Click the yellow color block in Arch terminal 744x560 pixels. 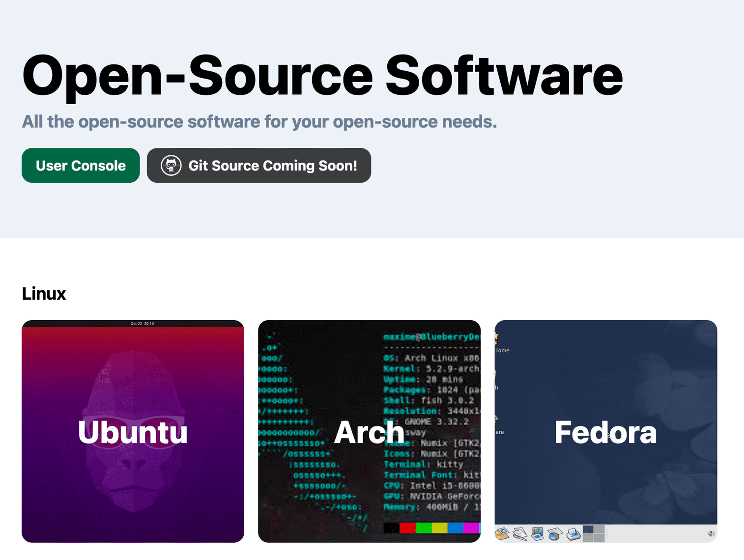pyautogui.click(x=439, y=528)
